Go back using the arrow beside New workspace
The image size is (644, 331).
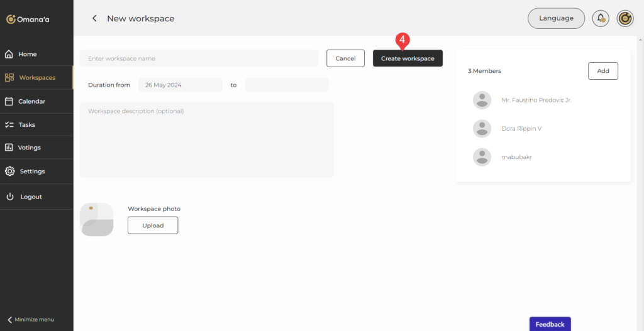click(x=94, y=19)
